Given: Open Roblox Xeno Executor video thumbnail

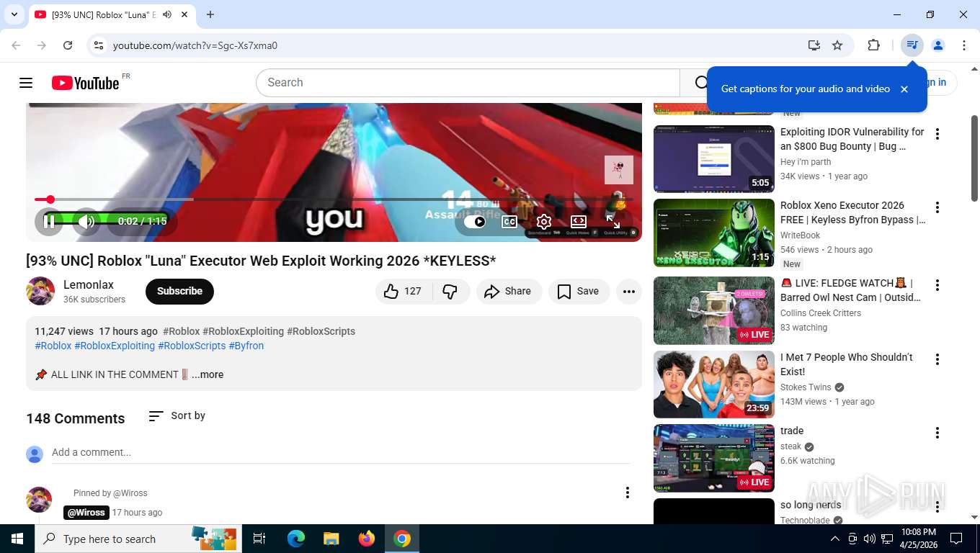Looking at the screenshot, I should click(714, 233).
